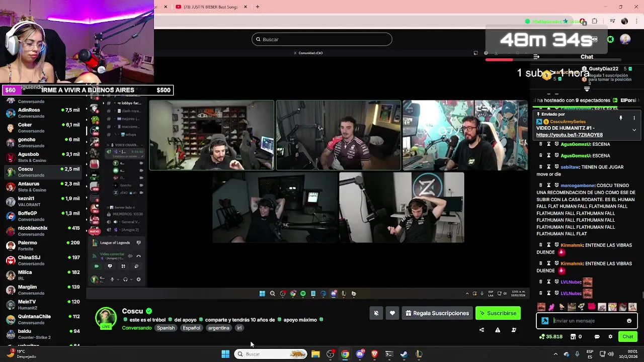This screenshot has height=362, width=644.
Task: Click the argentina tag
Action: tap(218, 328)
